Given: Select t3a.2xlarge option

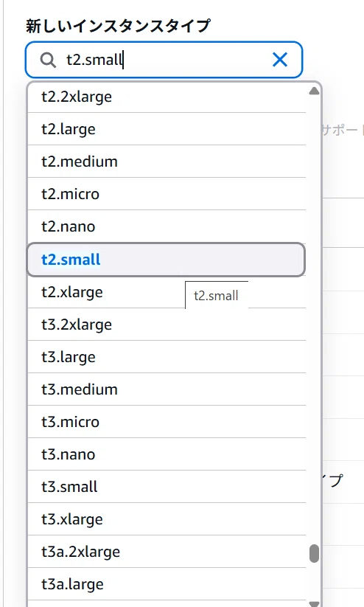Looking at the screenshot, I should [167, 552].
